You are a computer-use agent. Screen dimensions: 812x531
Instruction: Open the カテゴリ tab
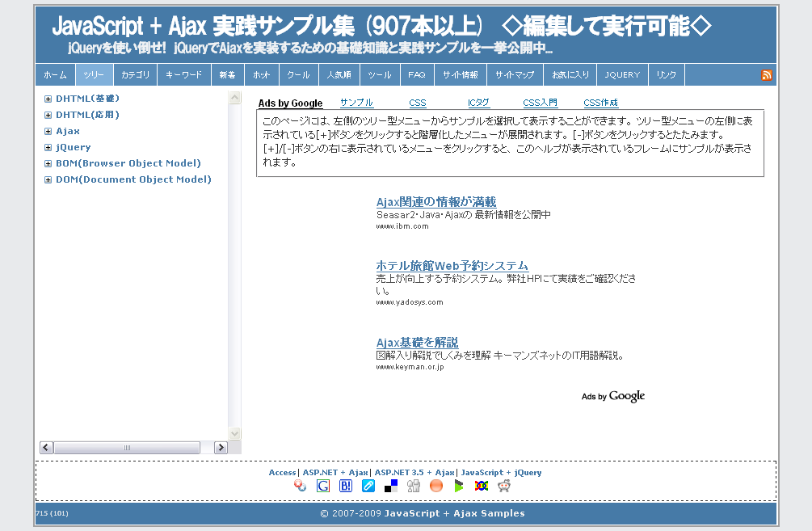coord(136,75)
